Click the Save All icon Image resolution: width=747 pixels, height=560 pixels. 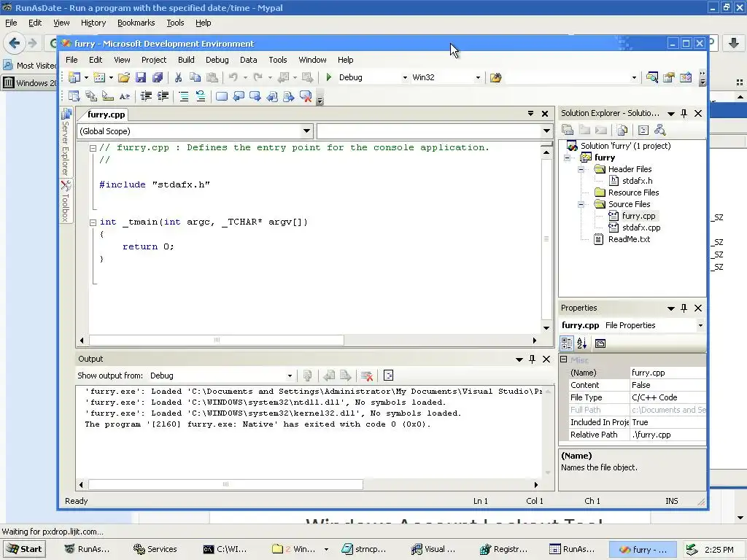tap(158, 77)
